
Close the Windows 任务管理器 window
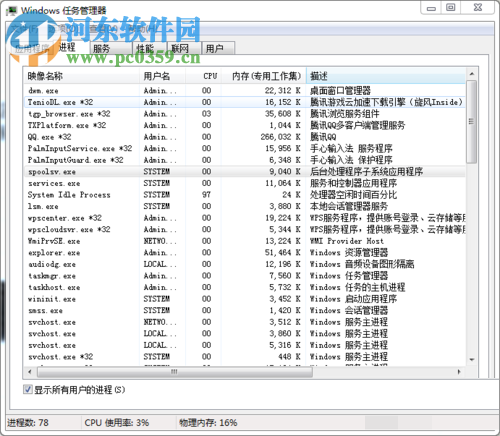pyautogui.click(x=478, y=8)
